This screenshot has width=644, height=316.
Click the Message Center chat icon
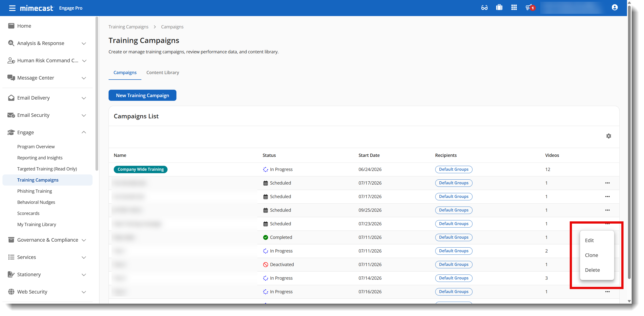(11, 78)
